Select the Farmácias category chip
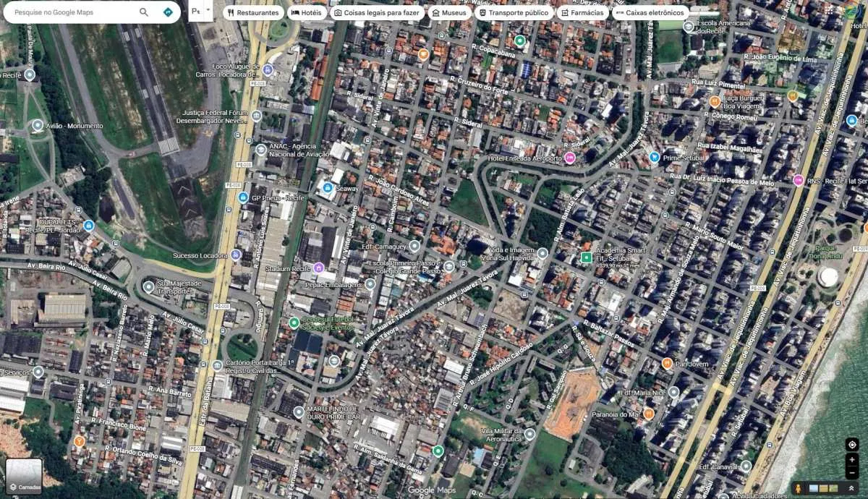Viewport: 868px width, 499px height. [582, 12]
